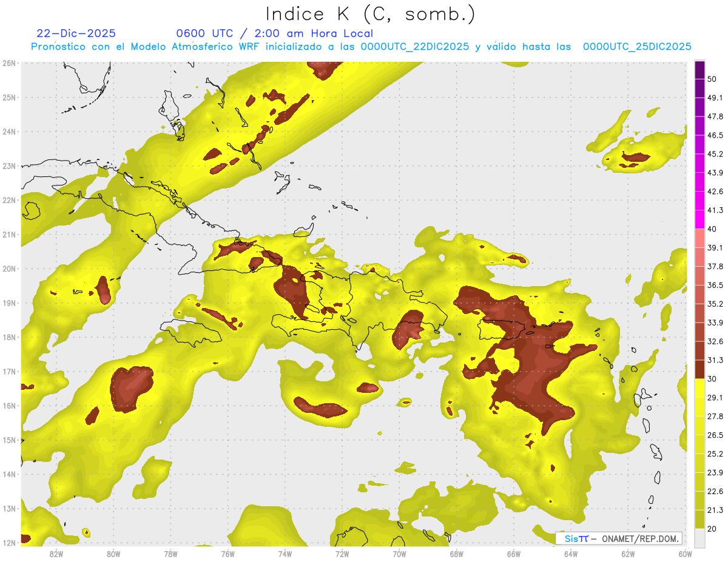Viewport: 728px width, 562px height.
Task: Click the colorbar value 43.9
Action: [x=715, y=173]
